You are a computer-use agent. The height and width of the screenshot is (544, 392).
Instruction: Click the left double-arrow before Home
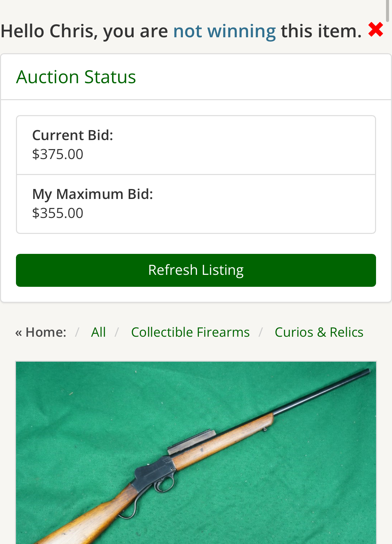tap(19, 333)
